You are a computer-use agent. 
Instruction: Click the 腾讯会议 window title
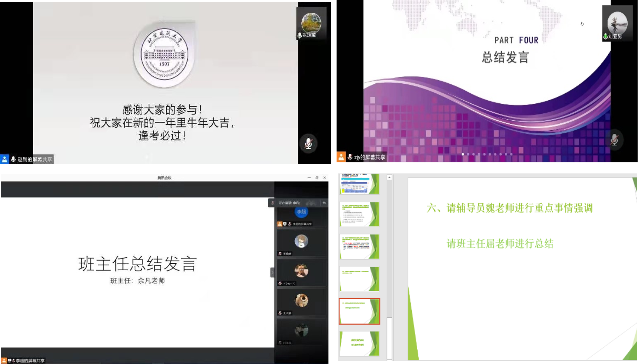[x=164, y=178]
